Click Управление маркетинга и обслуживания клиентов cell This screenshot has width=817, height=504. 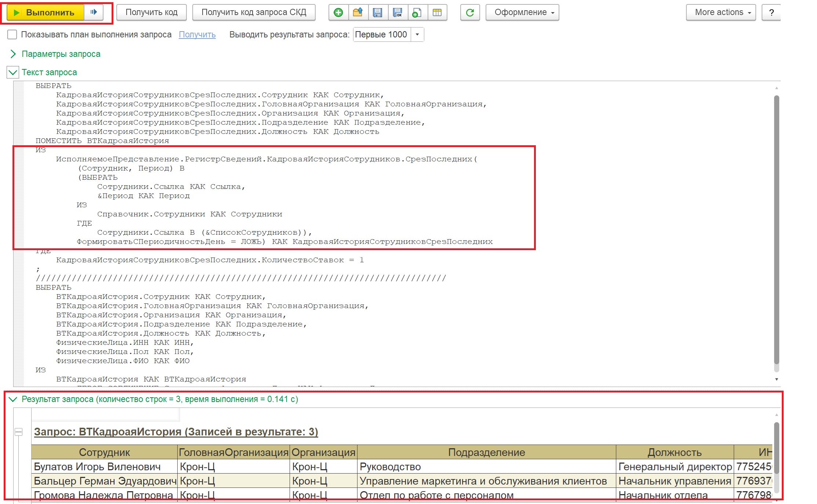pos(486,481)
